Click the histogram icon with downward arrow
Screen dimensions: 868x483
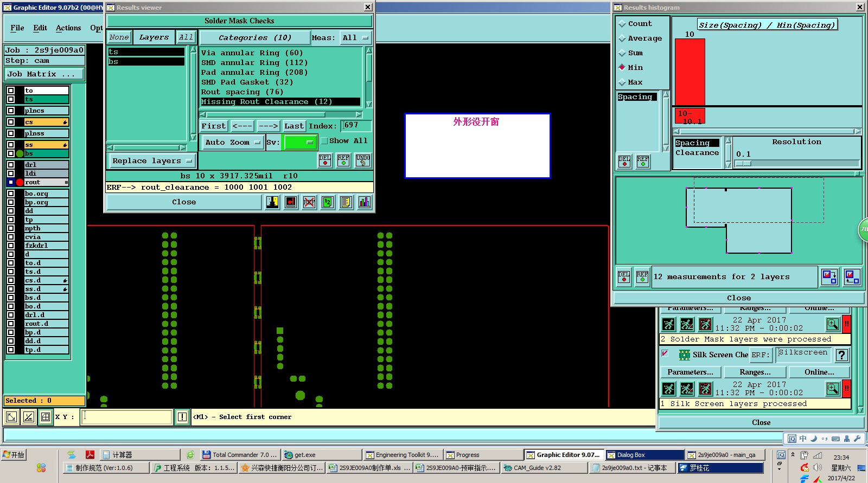point(829,277)
